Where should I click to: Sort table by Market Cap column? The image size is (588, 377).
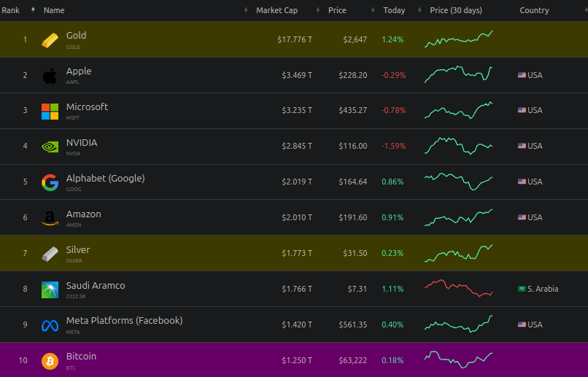click(x=276, y=10)
